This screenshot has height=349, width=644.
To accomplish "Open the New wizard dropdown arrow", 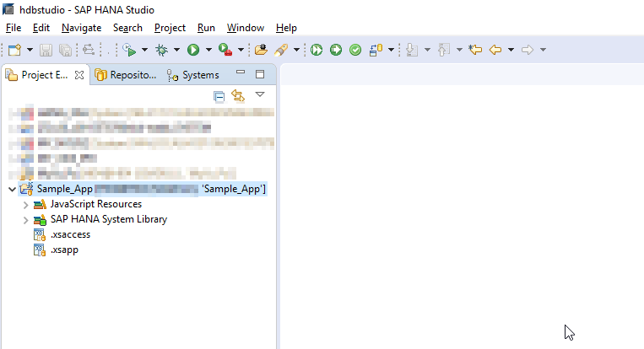I will (x=30, y=50).
